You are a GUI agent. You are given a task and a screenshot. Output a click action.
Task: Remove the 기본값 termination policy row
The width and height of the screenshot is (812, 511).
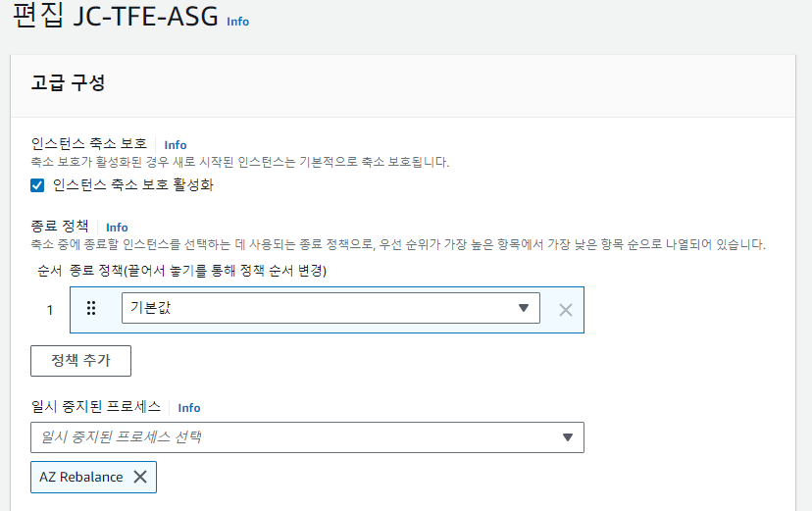pyautogui.click(x=565, y=310)
